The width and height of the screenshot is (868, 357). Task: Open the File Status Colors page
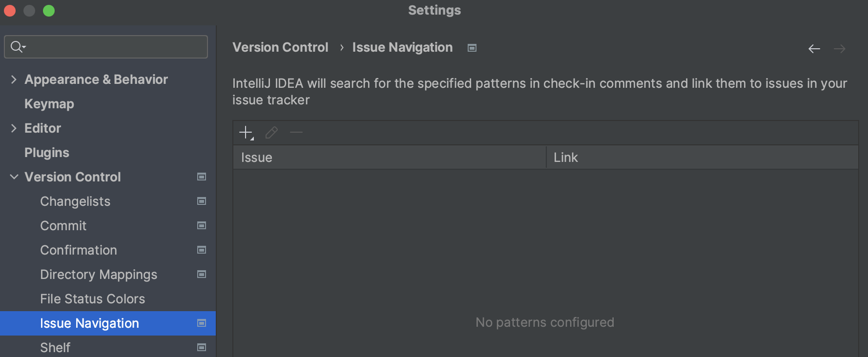point(92,298)
